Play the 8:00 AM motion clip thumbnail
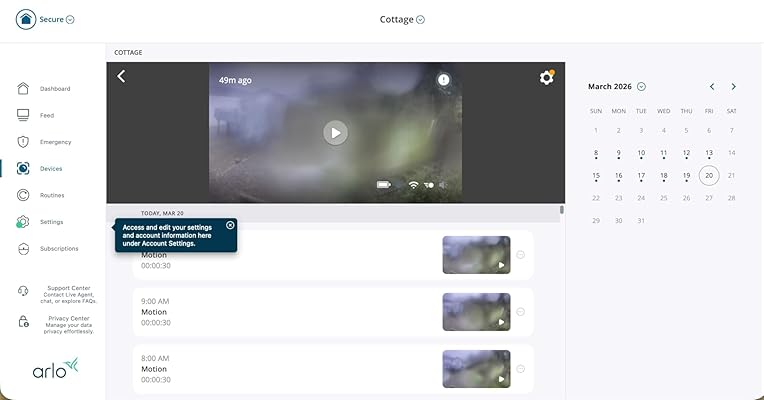Viewport: 764px width, 400px height. [477, 369]
